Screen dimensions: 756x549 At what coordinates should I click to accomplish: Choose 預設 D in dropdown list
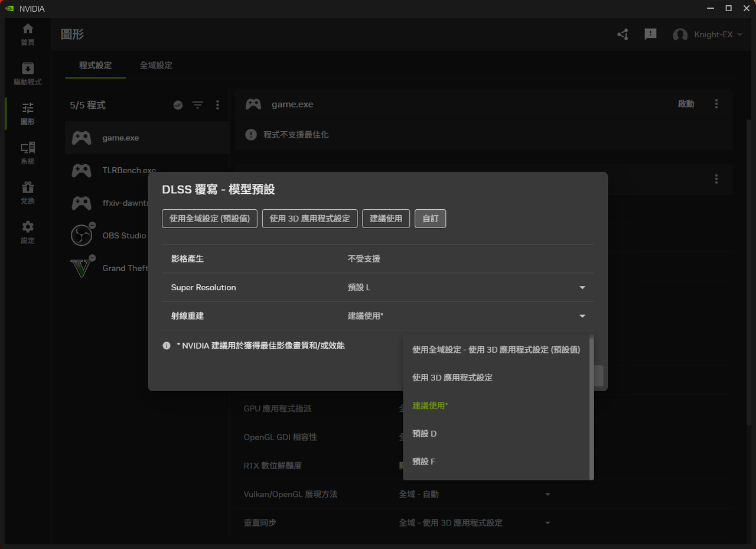(x=496, y=434)
